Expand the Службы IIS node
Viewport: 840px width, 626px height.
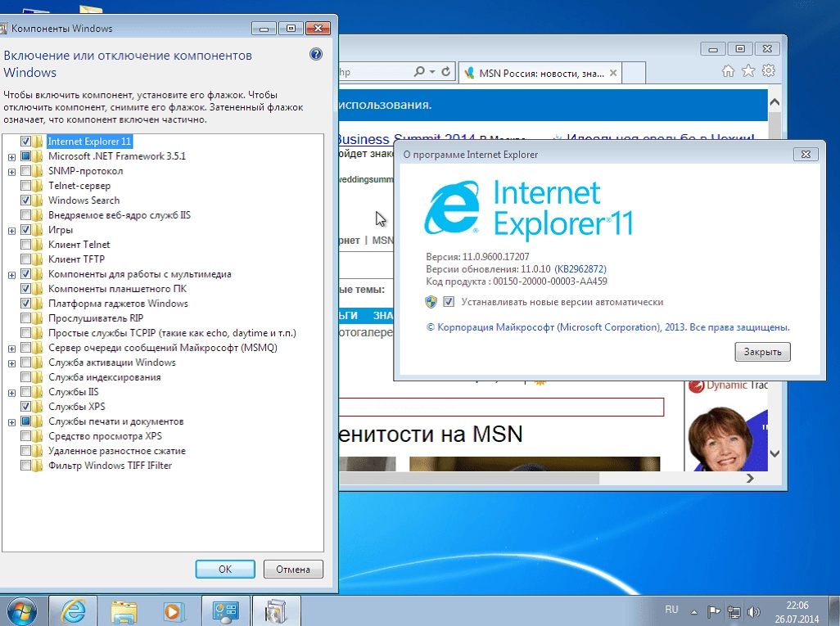pos(11,393)
